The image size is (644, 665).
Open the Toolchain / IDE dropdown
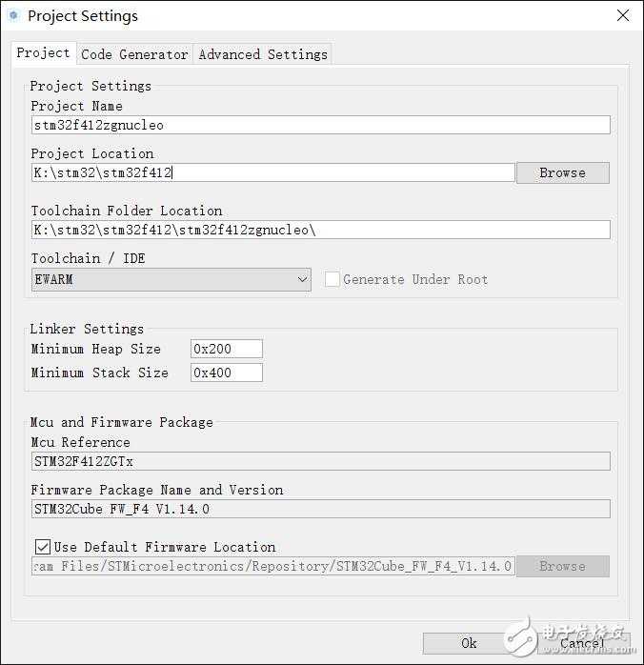click(171, 279)
